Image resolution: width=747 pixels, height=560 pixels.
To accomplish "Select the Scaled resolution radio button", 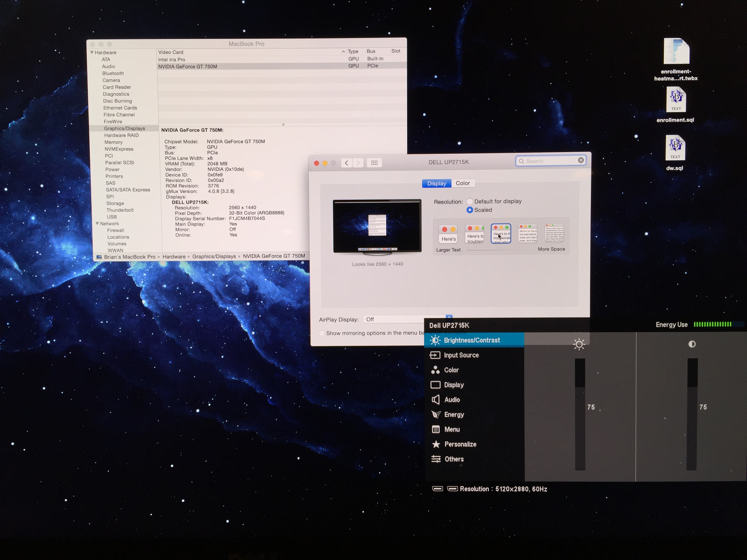I will point(470,210).
